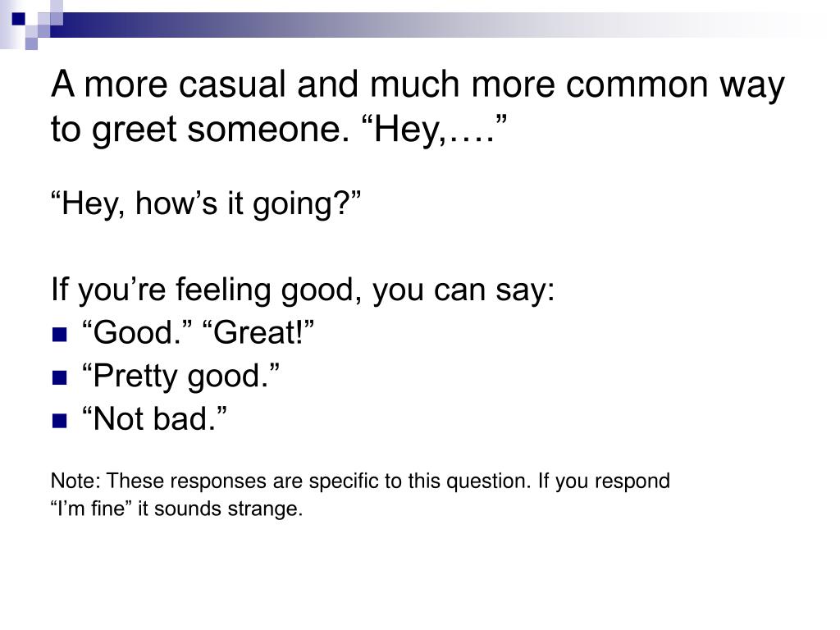Click the blue bullet before 'Not bad.'
Viewport: 840px width, 630px height.
(x=59, y=421)
